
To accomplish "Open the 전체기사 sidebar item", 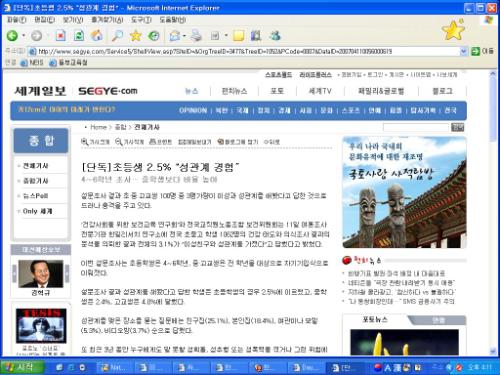I will pyautogui.click(x=35, y=166).
